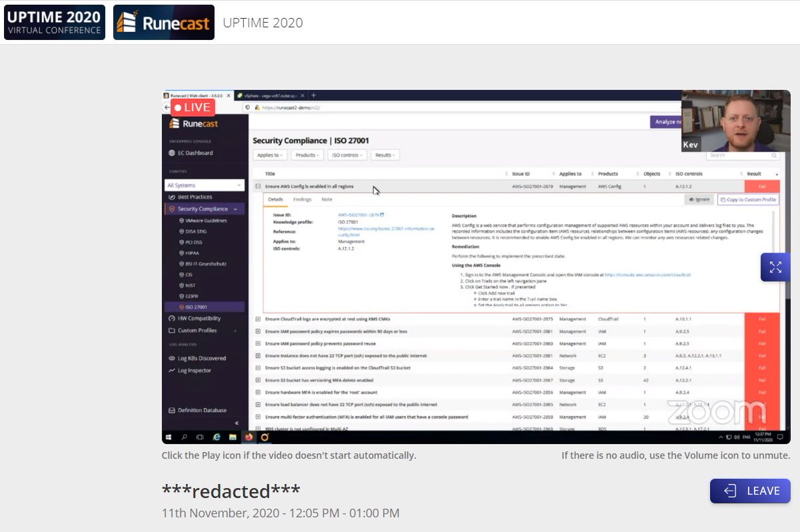The image size is (800, 532).
Task: Open Firefox from the taskbar
Action: (x=249, y=437)
